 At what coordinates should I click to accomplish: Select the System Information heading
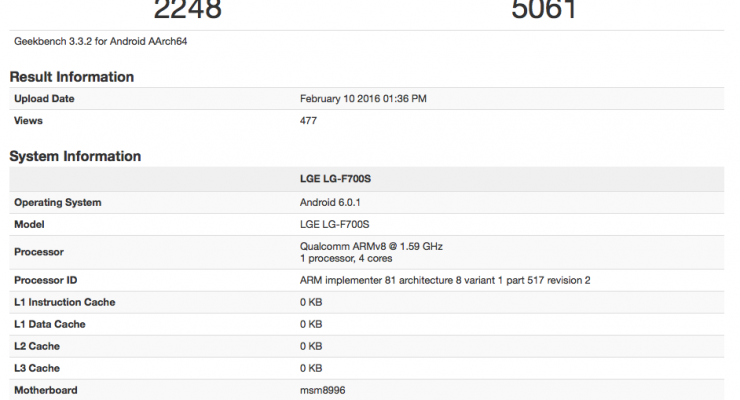75,156
